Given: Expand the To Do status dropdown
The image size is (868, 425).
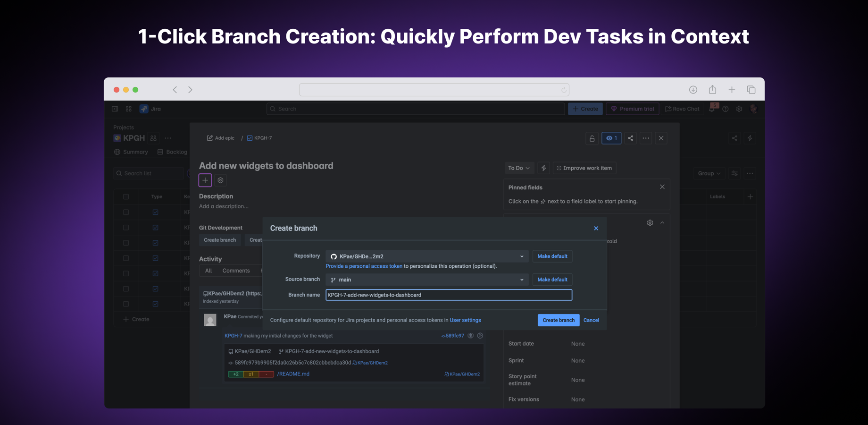Looking at the screenshot, I should click(518, 168).
